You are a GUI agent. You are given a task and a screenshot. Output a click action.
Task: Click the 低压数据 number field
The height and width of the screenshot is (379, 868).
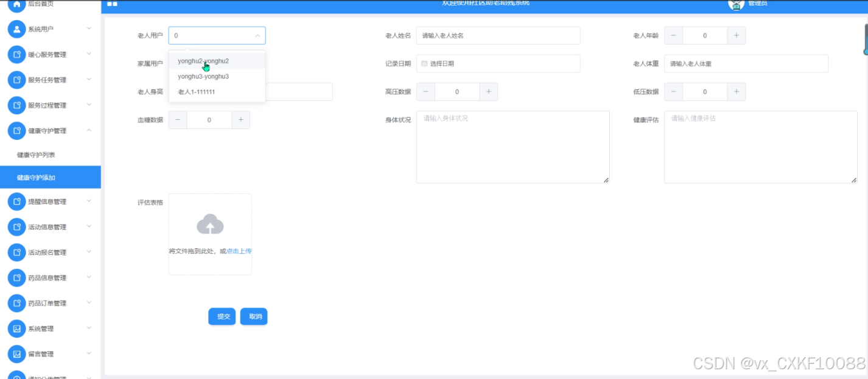[x=705, y=92]
